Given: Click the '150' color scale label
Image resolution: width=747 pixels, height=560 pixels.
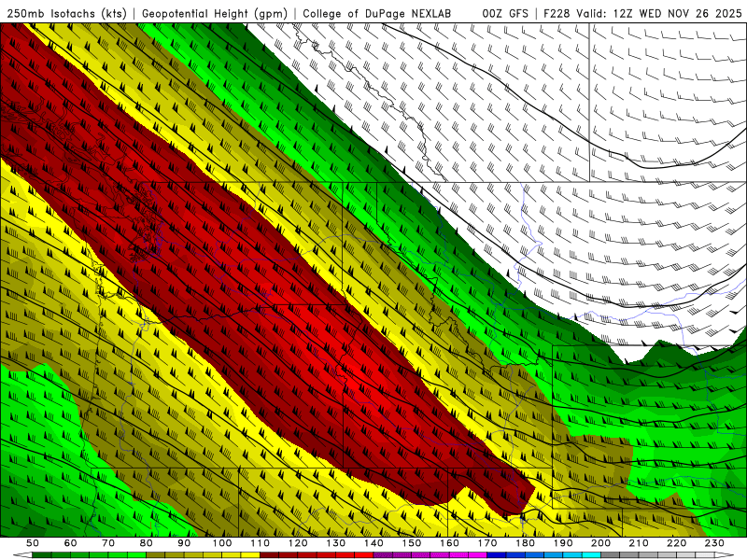Looking at the screenshot, I should 412,543.
